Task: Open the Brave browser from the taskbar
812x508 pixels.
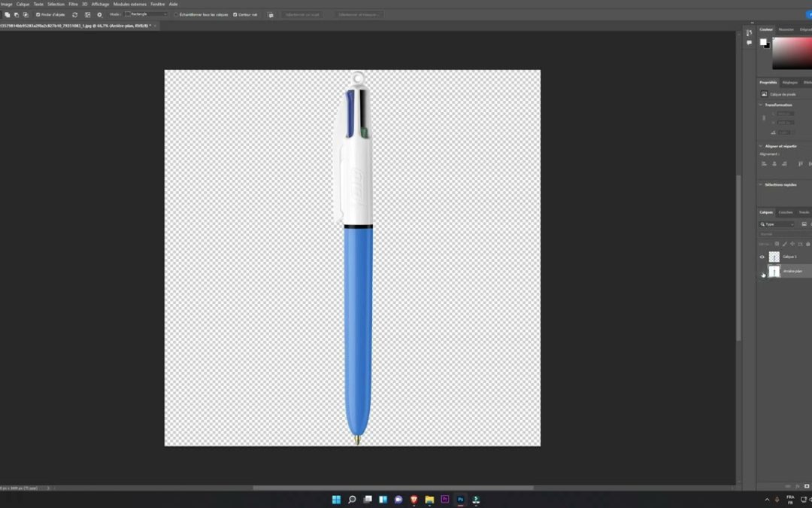Action: (414, 499)
